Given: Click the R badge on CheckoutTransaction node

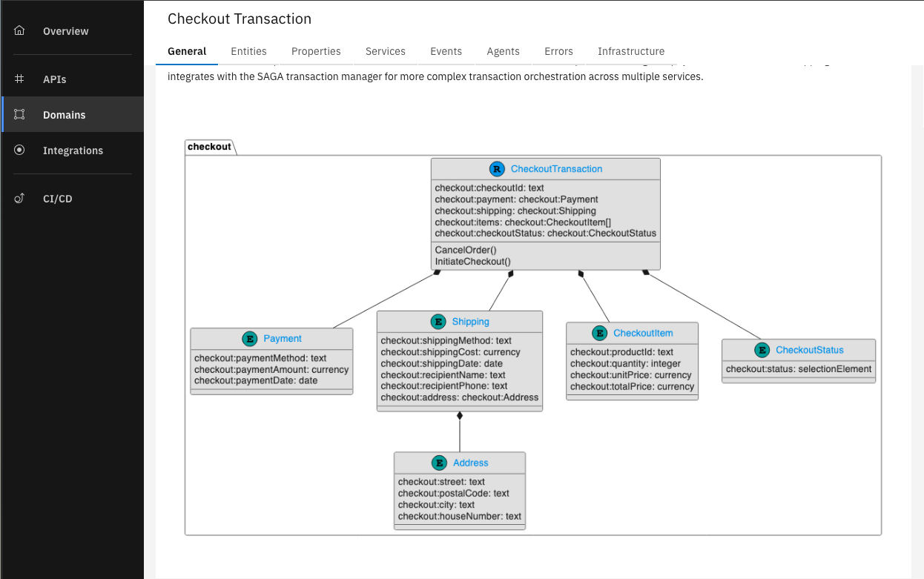Looking at the screenshot, I should (496, 168).
